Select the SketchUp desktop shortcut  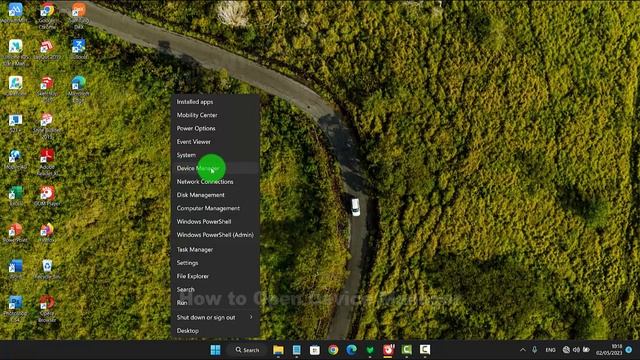point(47,89)
